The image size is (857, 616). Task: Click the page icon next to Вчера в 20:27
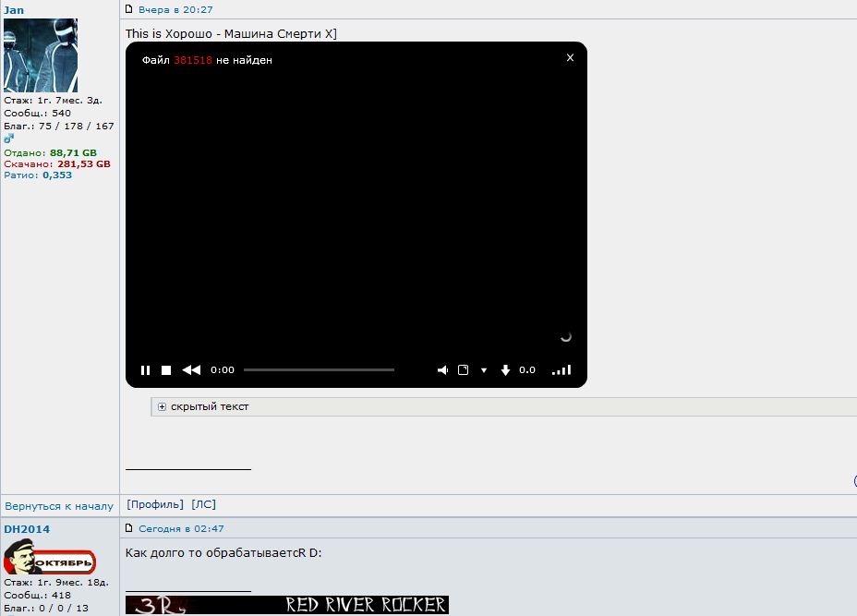(x=129, y=8)
